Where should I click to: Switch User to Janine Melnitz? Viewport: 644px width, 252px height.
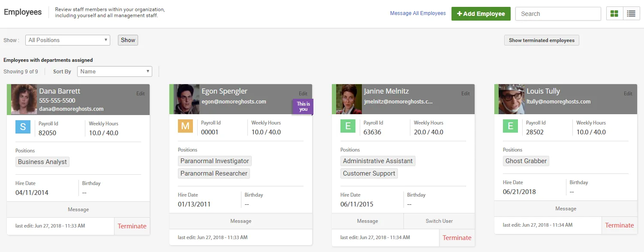pyautogui.click(x=439, y=221)
